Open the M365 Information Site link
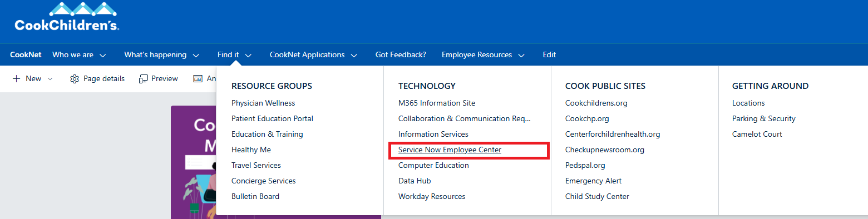Image resolution: width=868 pixels, height=219 pixels. (x=437, y=103)
